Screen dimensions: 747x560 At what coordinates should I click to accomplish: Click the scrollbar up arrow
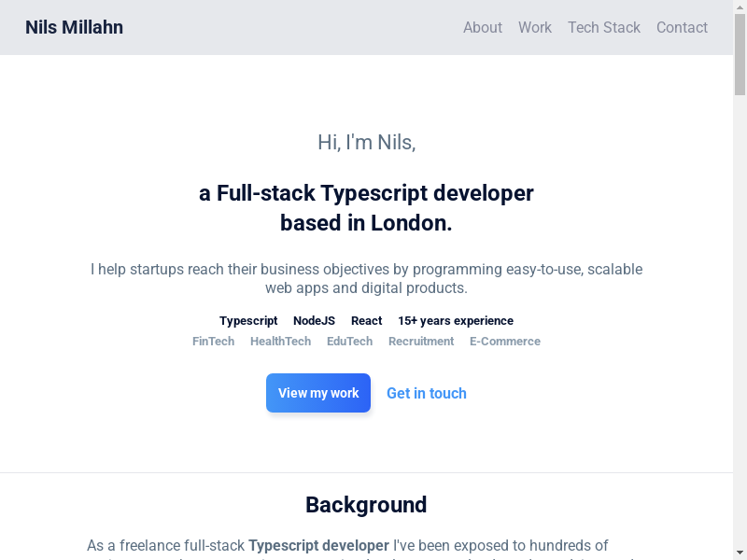coord(740,7)
